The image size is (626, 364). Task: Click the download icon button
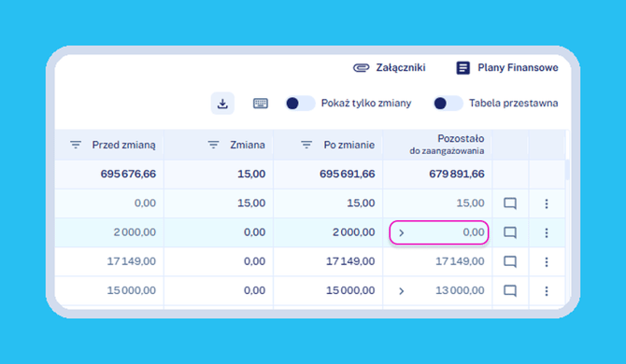222,104
